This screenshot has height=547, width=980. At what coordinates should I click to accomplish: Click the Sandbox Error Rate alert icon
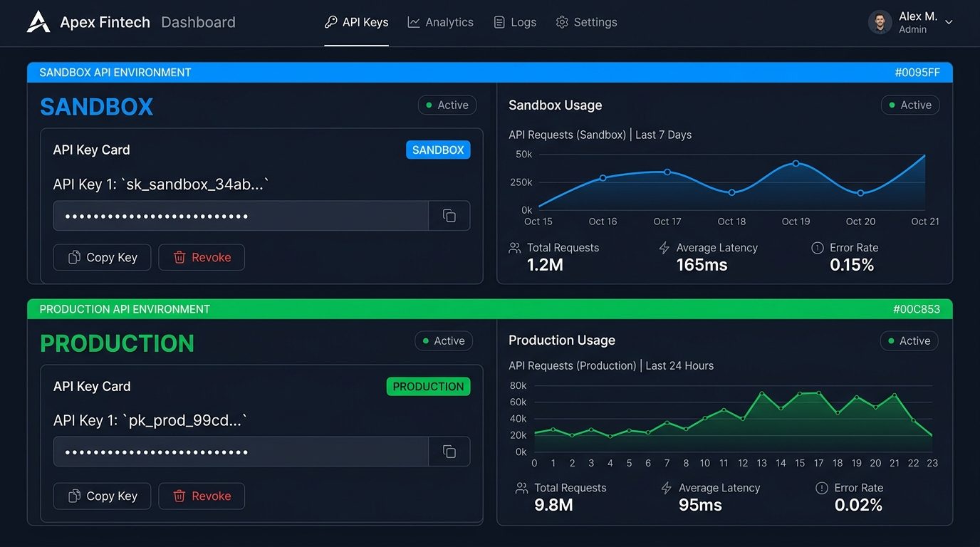(x=818, y=248)
